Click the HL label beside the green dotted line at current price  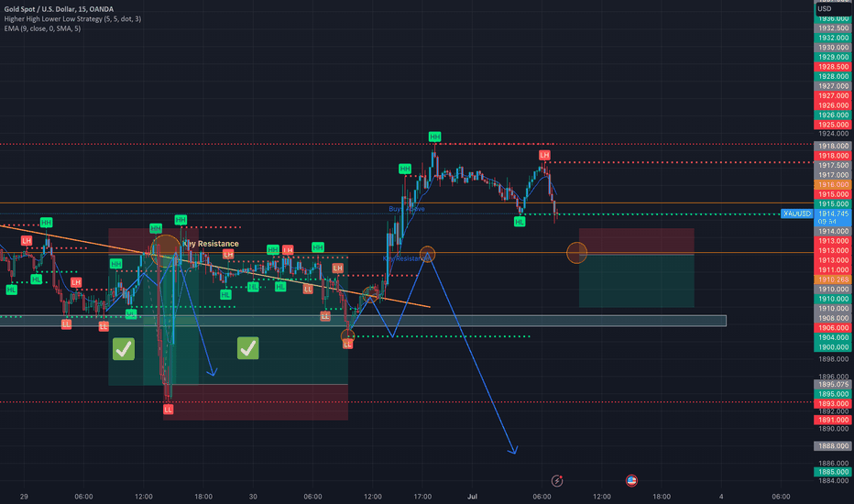[x=520, y=222]
